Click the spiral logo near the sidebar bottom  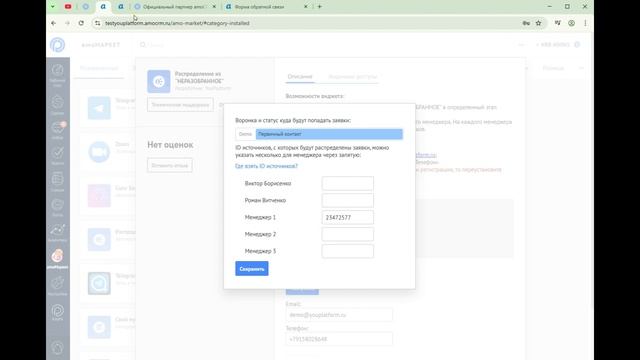tap(58, 312)
